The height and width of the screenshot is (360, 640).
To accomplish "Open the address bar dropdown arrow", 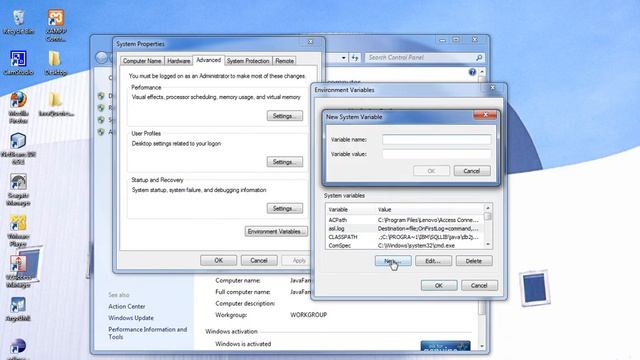I will pos(344,58).
